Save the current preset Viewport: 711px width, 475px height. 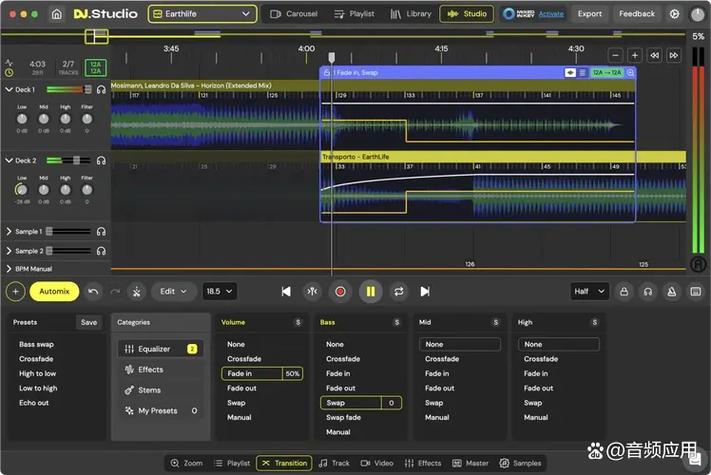(x=89, y=322)
